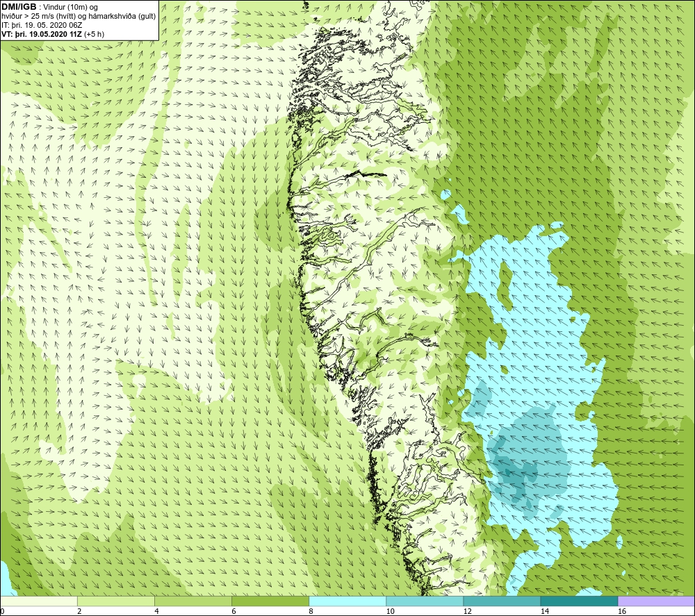Click the purple legend swatch above 16 m/s

coord(656,601)
